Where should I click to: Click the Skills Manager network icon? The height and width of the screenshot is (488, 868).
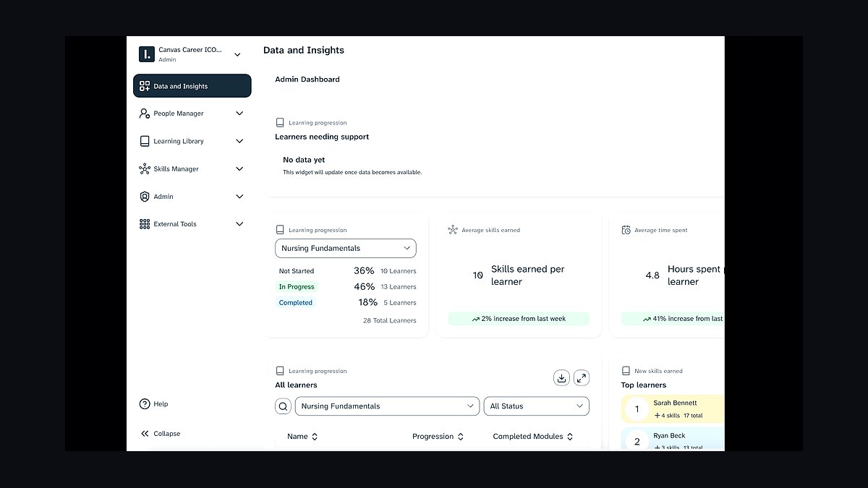point(145,168)
